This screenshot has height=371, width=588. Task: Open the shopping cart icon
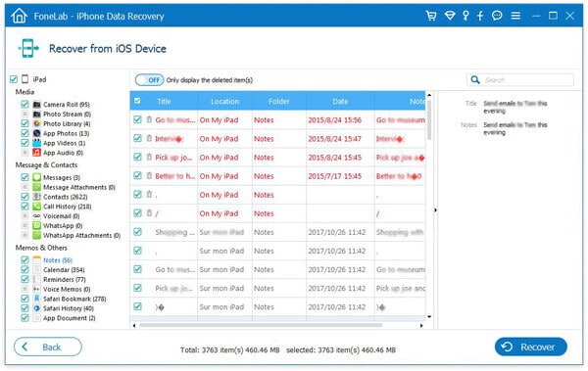[431, 16]
